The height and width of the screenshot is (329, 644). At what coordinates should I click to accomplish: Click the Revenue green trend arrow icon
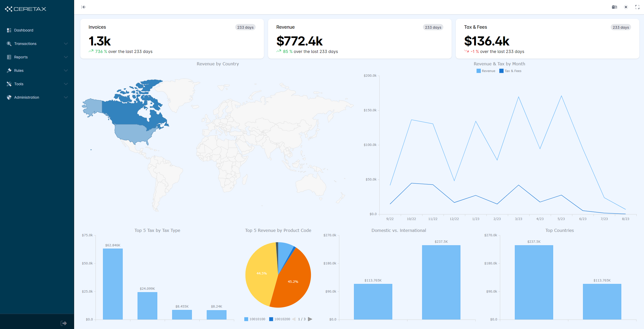click(x=279, y=51)
